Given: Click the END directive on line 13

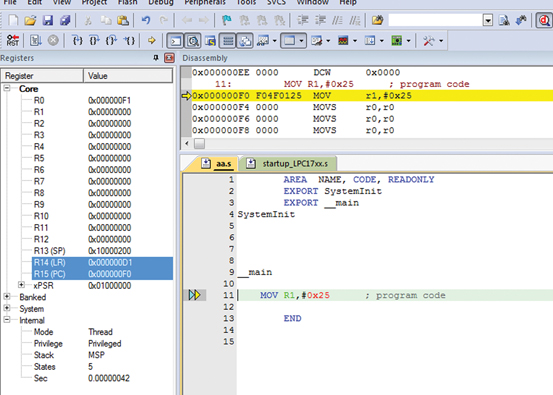Looking at the screenshot, I should [x=292, y=318].
